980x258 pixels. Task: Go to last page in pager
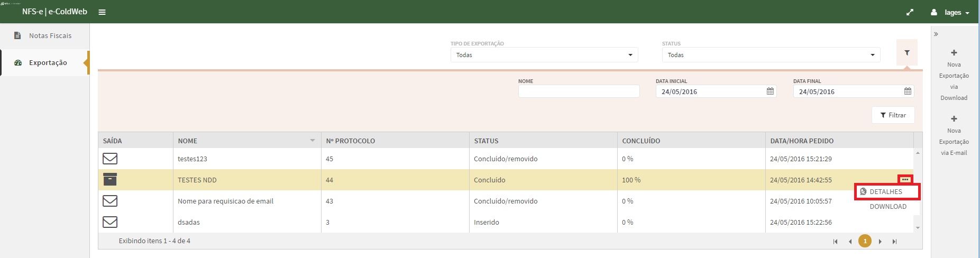pyautogui.click(x=894, y=242)
